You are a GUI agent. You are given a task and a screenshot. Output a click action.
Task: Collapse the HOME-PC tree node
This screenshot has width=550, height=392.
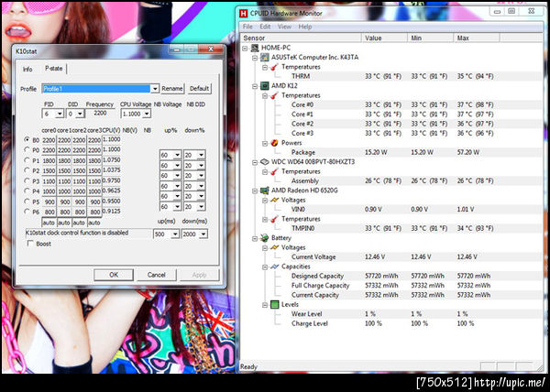click(245, 48)
